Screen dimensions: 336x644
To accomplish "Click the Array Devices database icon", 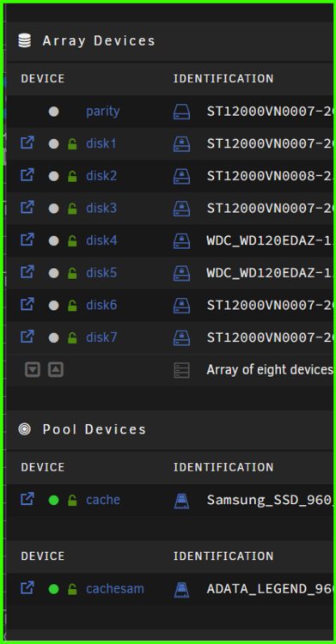I will click(x=25, y=40).
